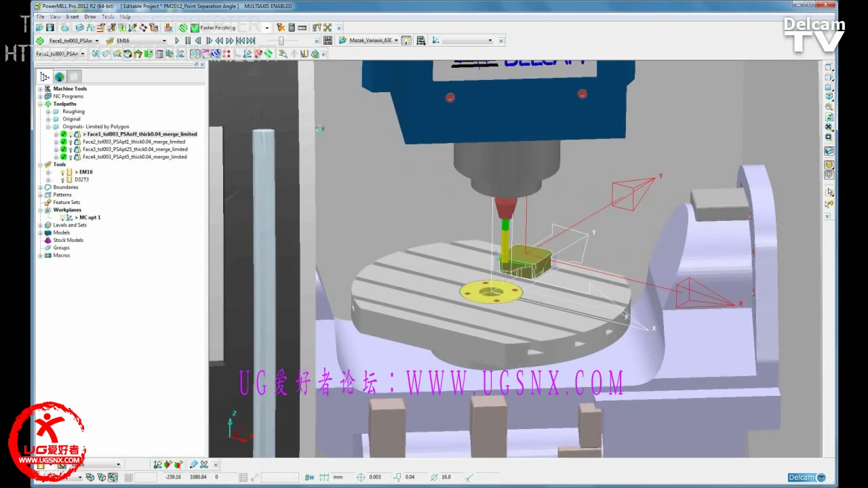
Task: Click the Boundaries tree icon
Action: pyautogui.click(x=47, y=187)
